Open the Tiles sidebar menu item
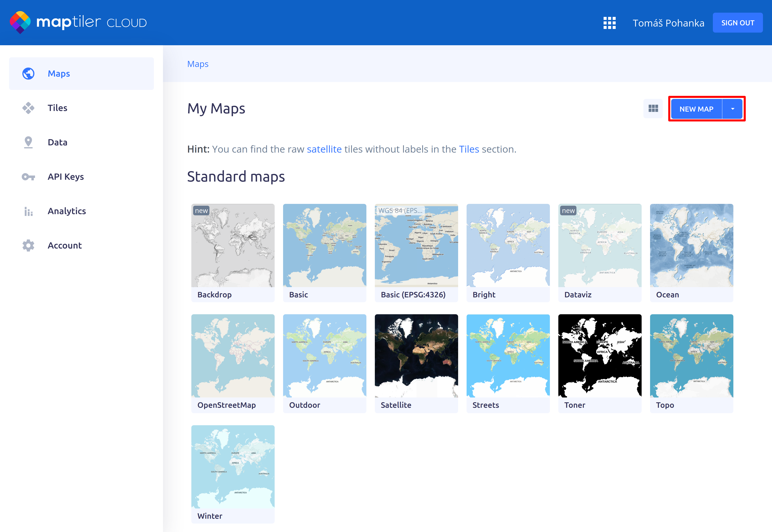Image resolution: width=772 pixels, height=532 pixels. pos(57,108)
